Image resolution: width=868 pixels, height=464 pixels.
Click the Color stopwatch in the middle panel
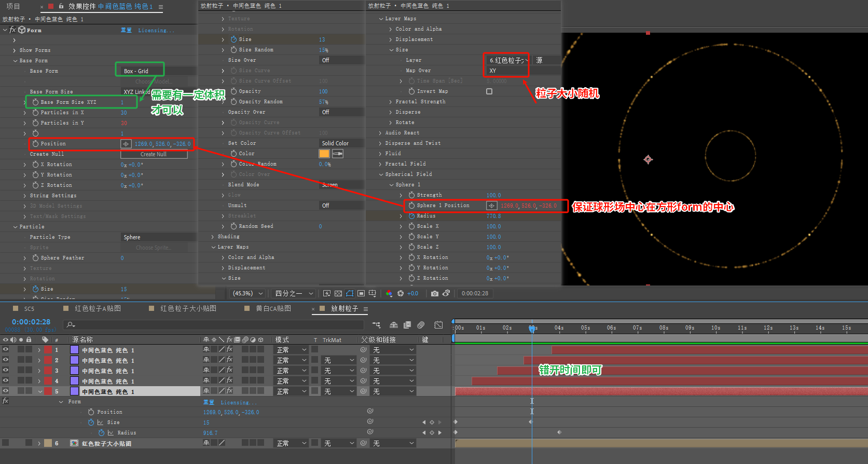tap(233, 154)
